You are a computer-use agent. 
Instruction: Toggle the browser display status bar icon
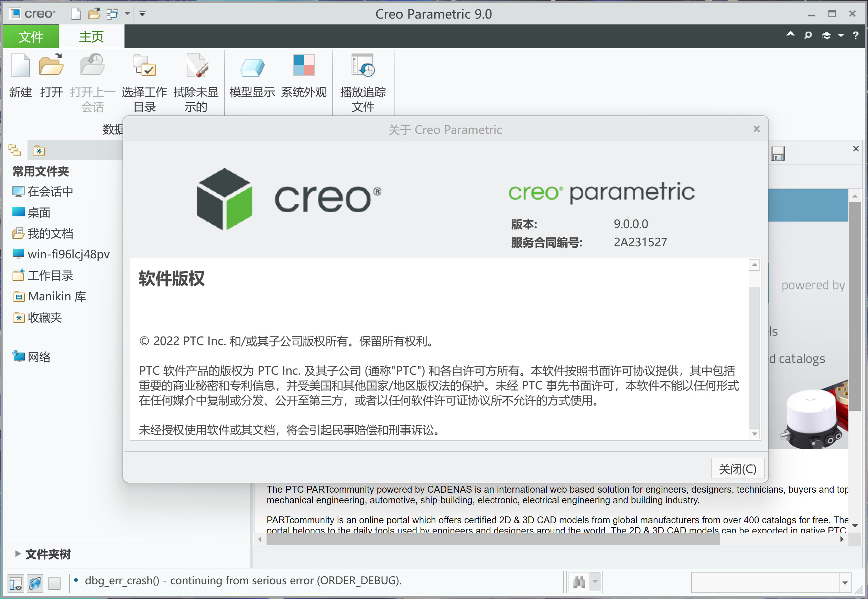(x=35, y=583)
